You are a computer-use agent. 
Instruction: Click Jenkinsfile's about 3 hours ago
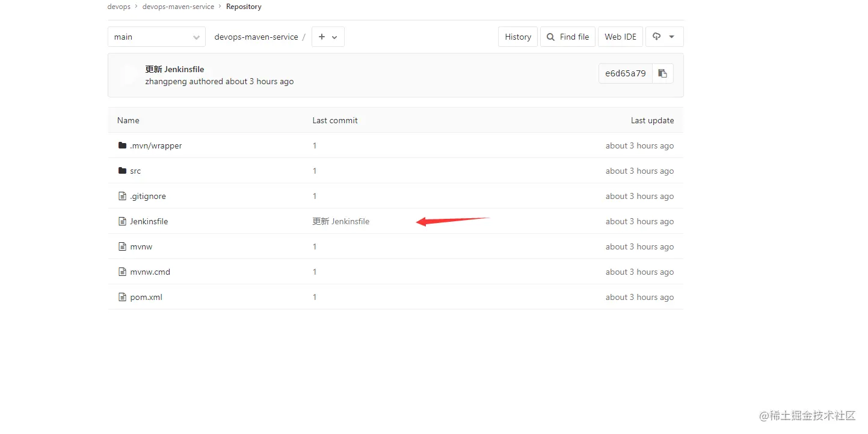(x=640, y=221)
